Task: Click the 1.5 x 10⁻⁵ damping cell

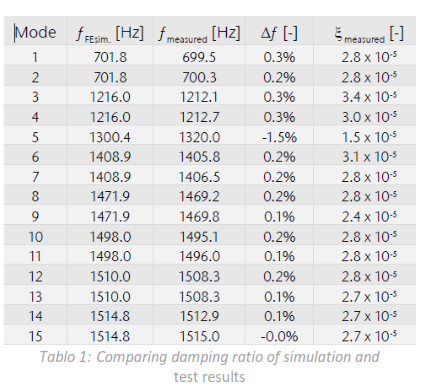Action: coord(365,137)
